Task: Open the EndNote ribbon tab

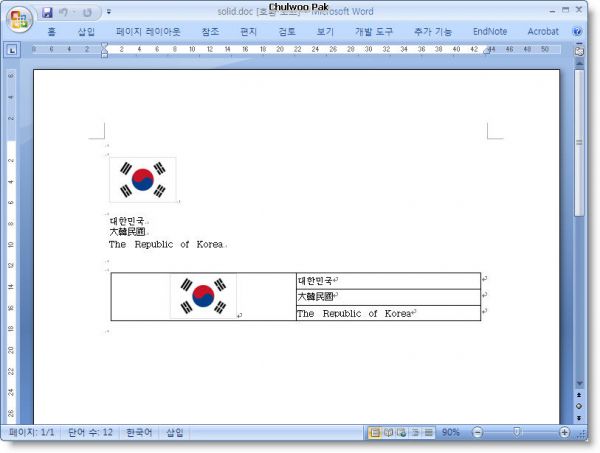Action: (x=490, y=31)
